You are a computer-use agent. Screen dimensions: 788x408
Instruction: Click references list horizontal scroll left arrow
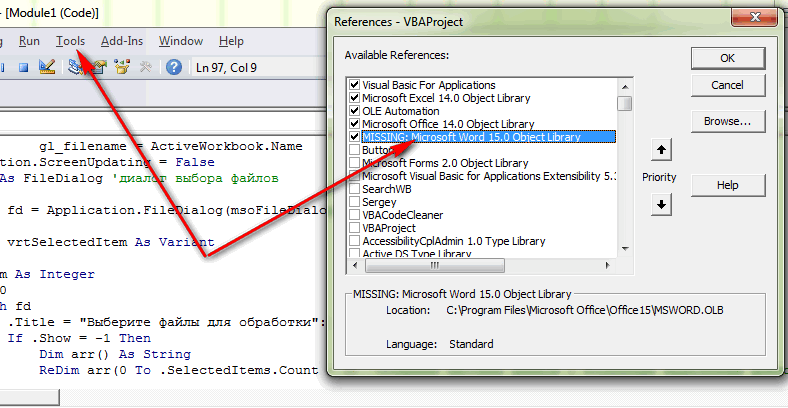(x=355, y=265)
